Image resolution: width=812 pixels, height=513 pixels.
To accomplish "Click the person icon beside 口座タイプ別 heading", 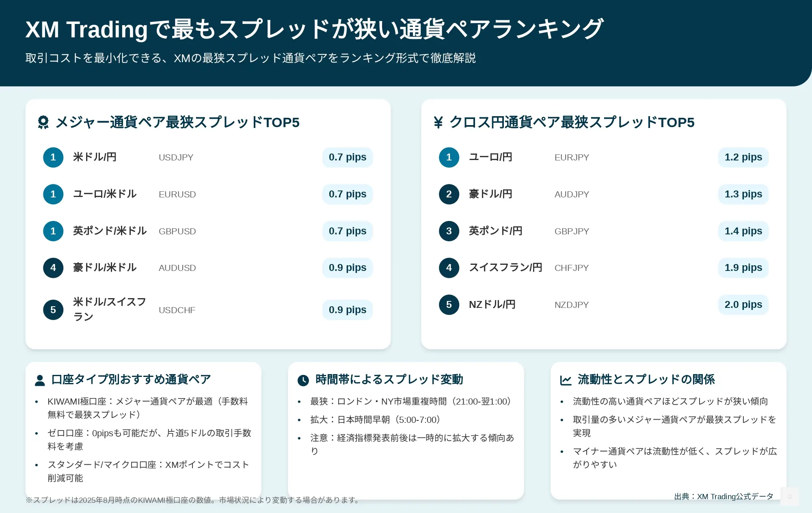I will coord(40,381).
